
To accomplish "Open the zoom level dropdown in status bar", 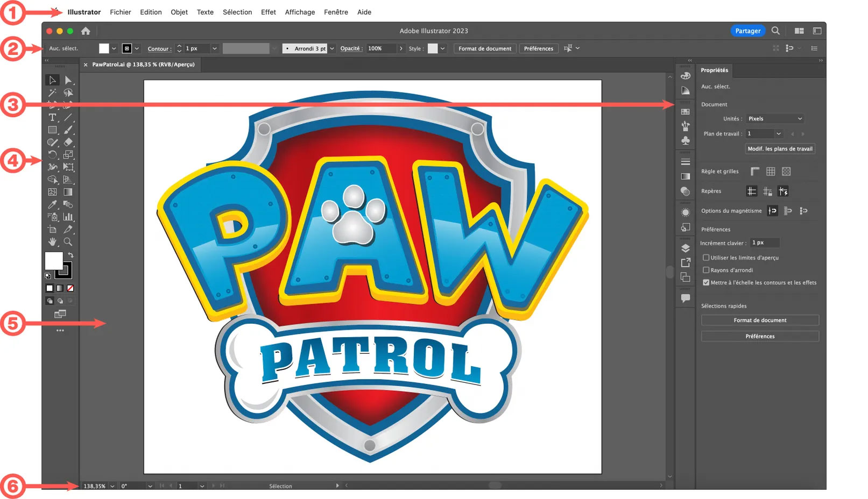I will tap(112, 486).
